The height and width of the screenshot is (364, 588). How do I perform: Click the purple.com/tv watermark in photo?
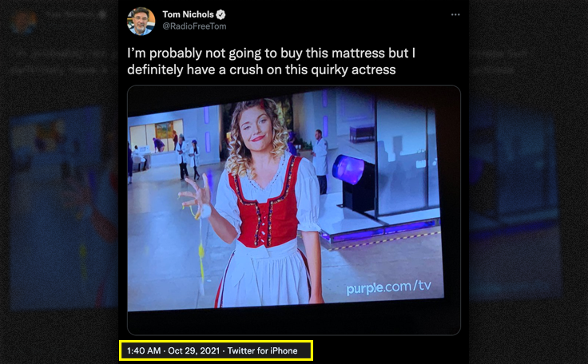388,287
